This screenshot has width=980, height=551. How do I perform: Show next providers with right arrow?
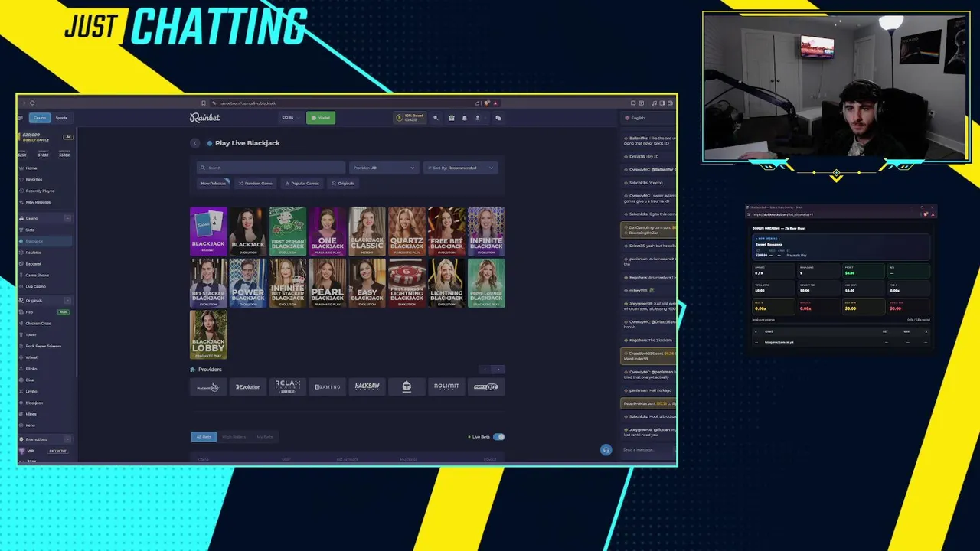[498, 370]
